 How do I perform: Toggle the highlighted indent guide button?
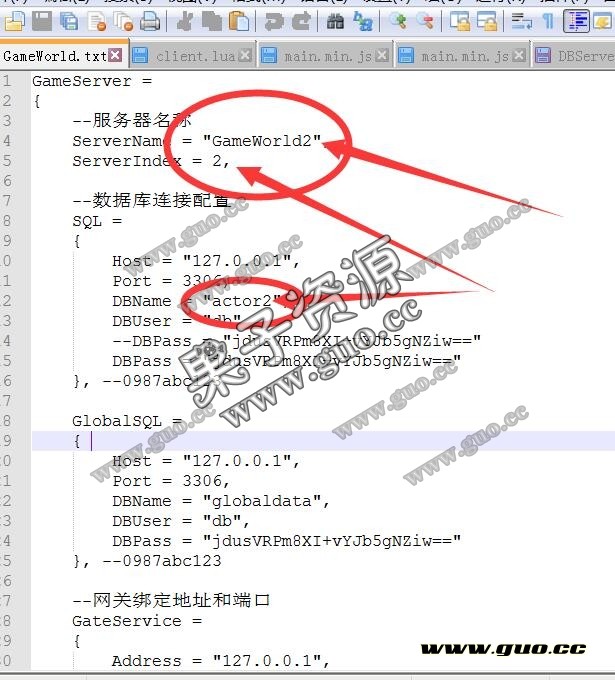coord(577,20)
